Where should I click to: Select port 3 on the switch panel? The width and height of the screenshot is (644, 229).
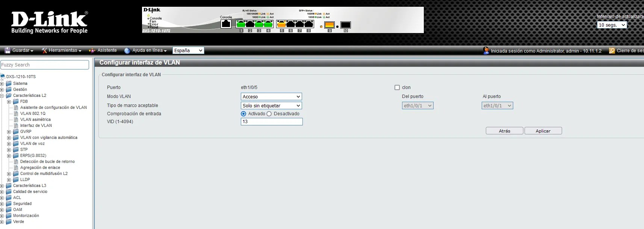259,24
